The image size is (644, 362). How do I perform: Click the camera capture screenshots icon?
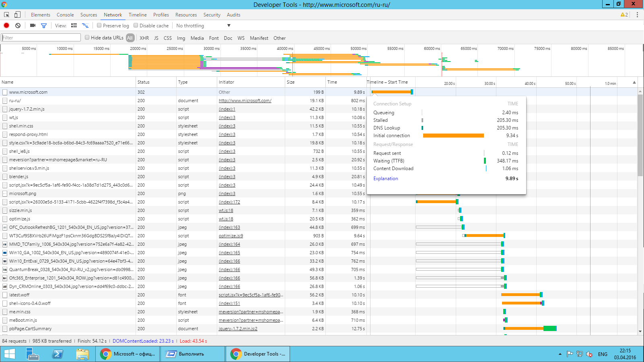(x=33, y=25)
